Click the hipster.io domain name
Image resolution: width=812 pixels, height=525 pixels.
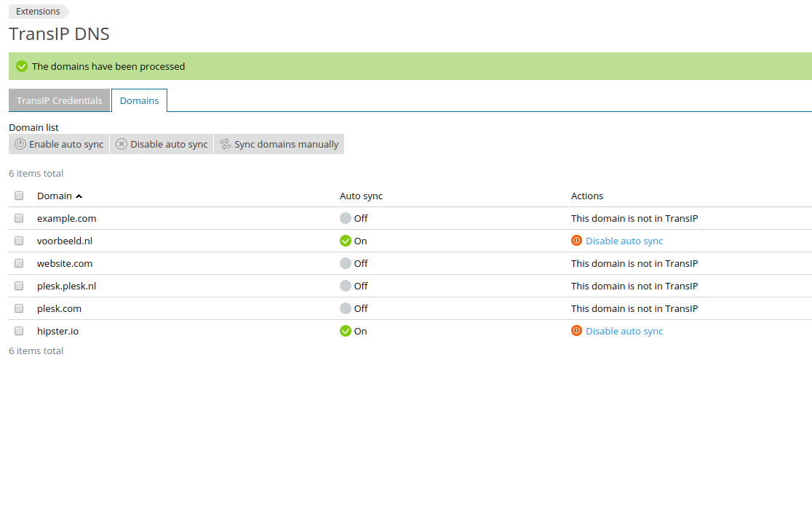[58, 331]
